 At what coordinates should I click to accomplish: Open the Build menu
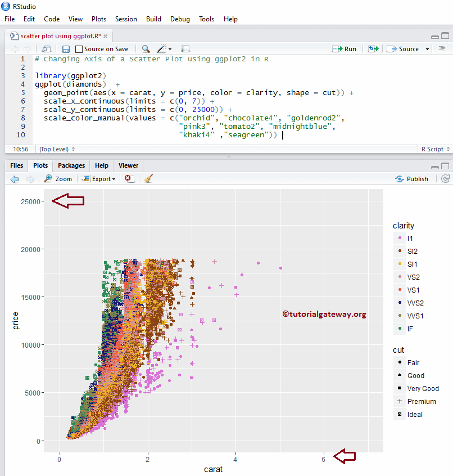[x=154, y=19]
